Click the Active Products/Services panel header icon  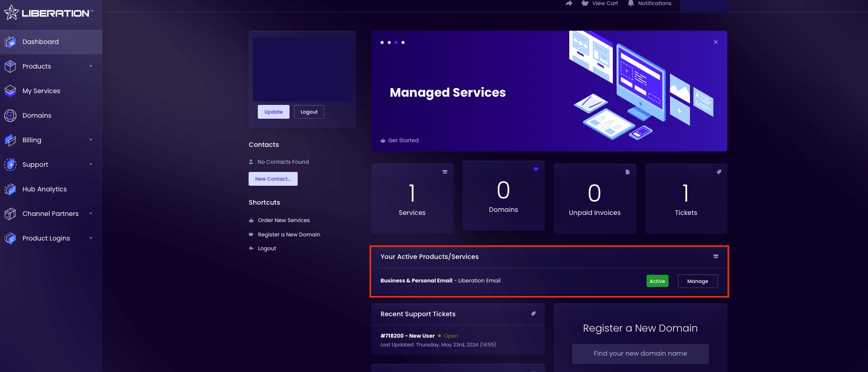pos(716,256)
